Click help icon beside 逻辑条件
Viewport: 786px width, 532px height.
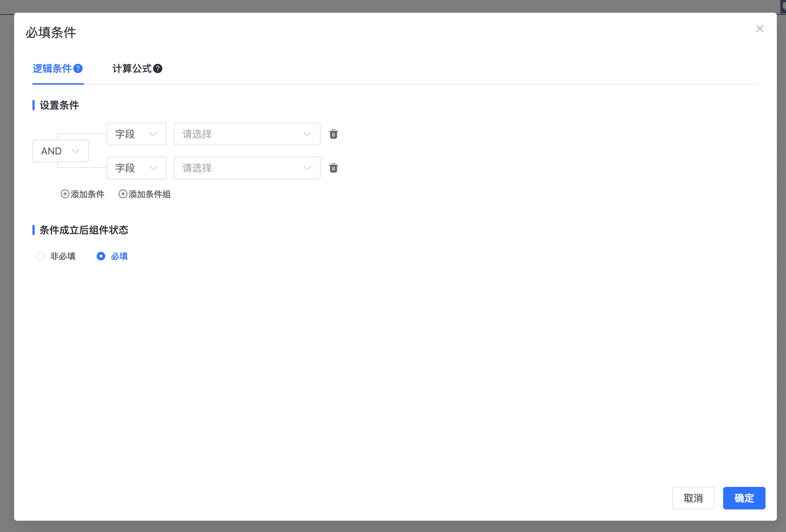tap(78, 68)
